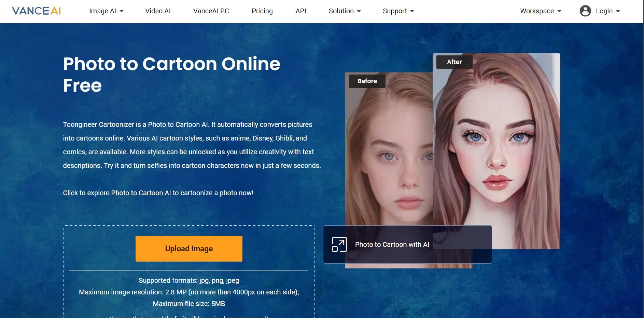Viewport: 644px width, 318px height.
Task: Go to VanceAI PC page
Action: click(211, 11)
